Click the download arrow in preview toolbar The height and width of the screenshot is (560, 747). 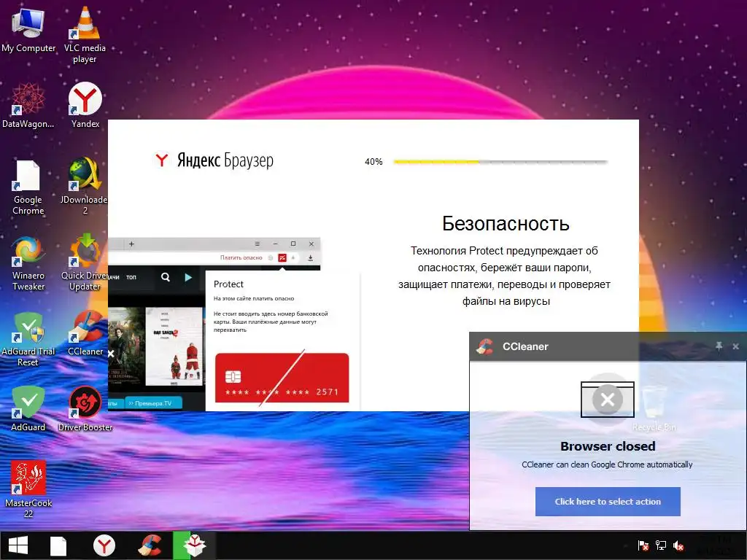[310, 257]
